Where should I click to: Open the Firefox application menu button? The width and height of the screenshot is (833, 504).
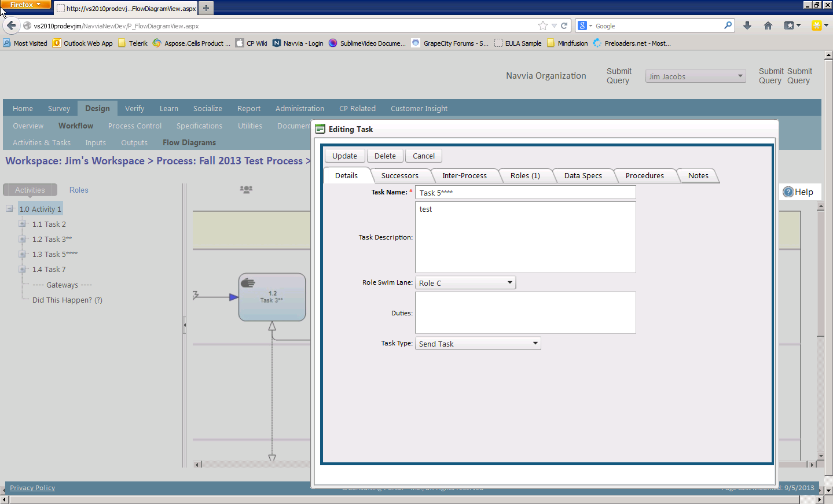[x=25, y=5]
